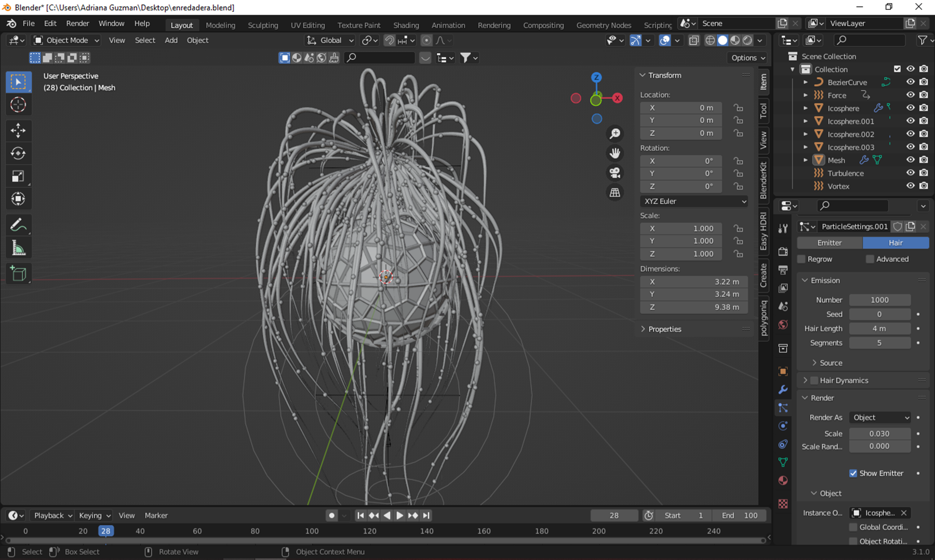Open World properties tab
935x560 pixels.
pyautogui.click(x=783, y=325)
